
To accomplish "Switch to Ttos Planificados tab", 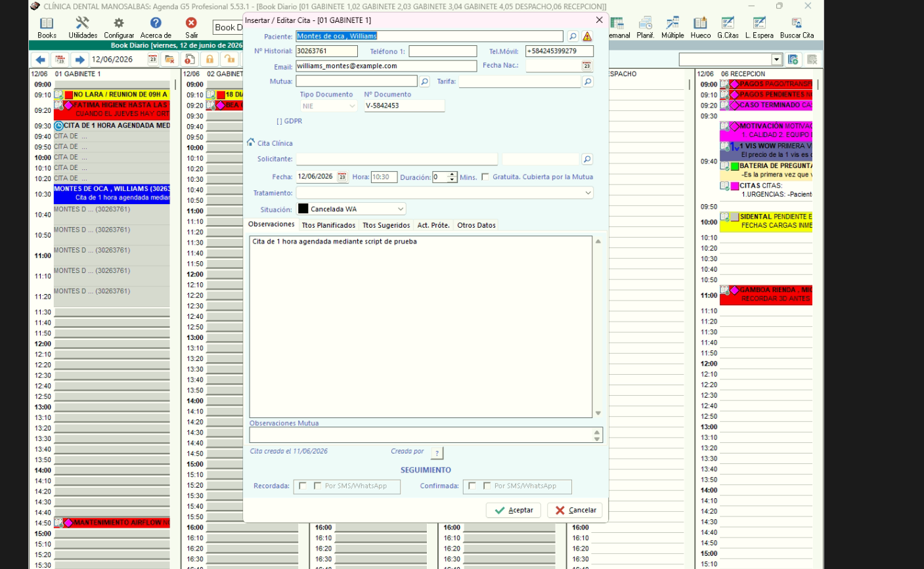I will 328,225.
